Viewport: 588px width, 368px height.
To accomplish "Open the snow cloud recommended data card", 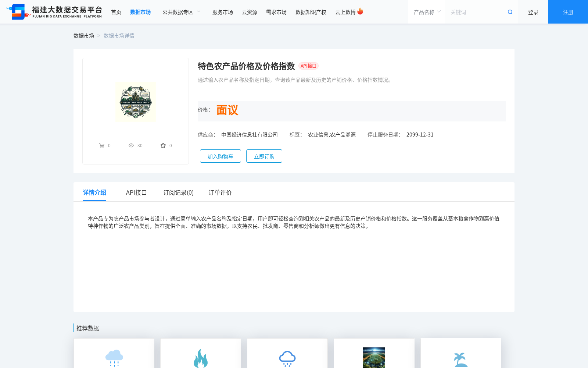I will 287,353.
